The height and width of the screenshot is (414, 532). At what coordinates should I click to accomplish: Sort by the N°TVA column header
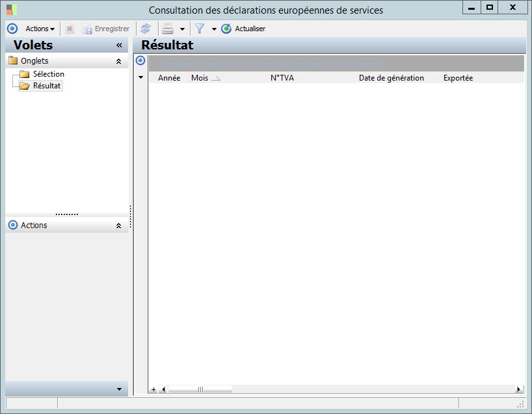(282, 78)
